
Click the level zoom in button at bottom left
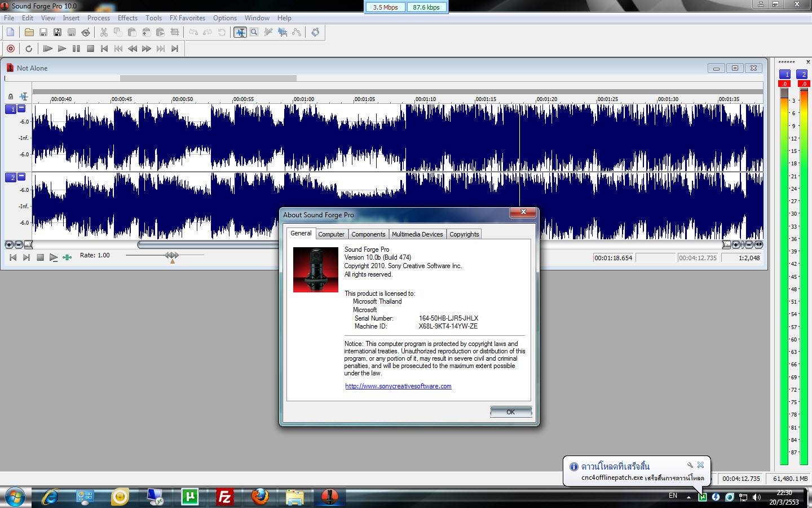click(9, 244)
